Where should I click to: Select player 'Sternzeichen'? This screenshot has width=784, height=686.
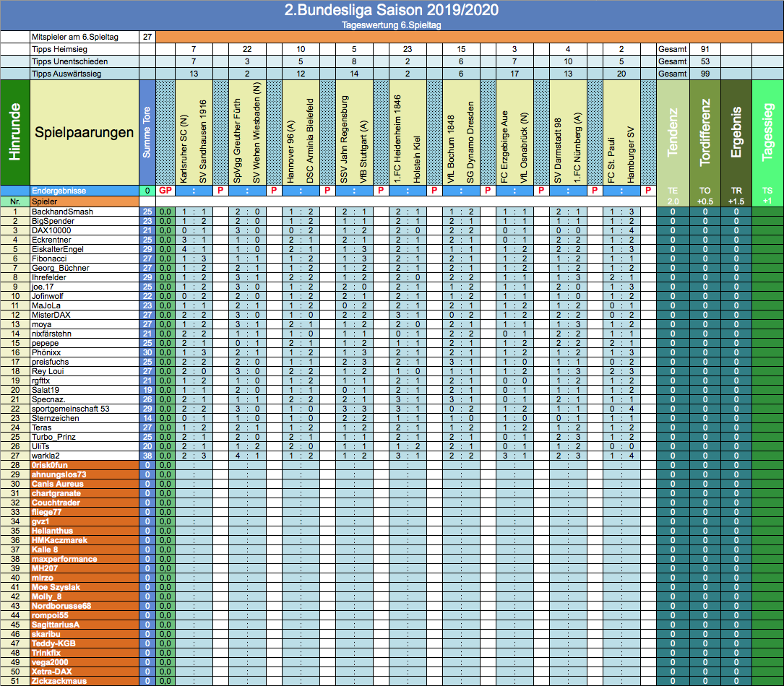85,418
